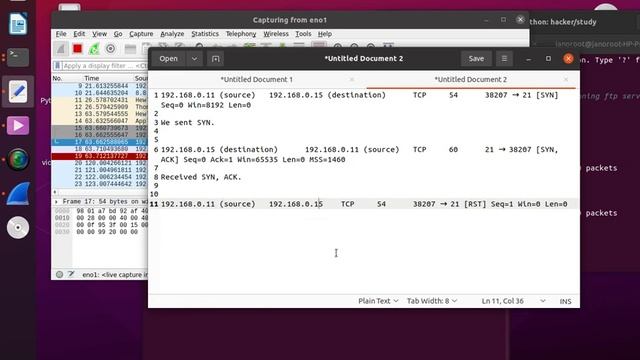Launch Terminal from the Ubuntu dock
Screen dimensions: 640x360
click(x=18, y=57)
